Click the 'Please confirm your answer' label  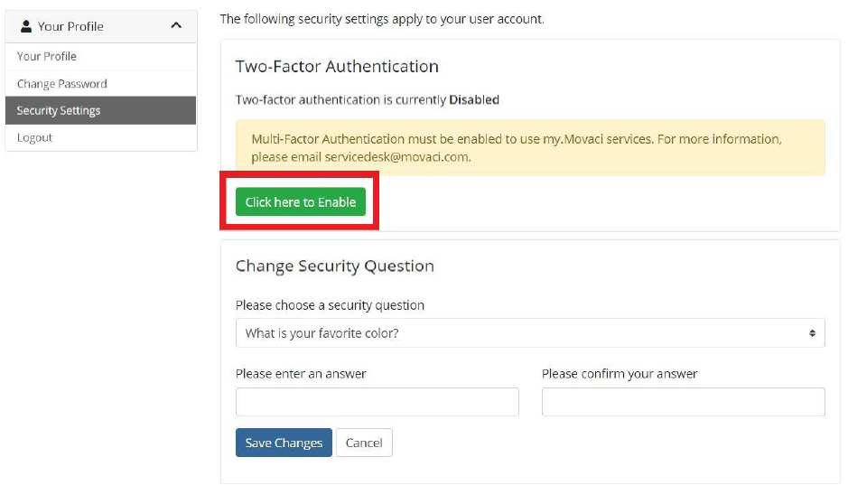(x=620, y=373)
